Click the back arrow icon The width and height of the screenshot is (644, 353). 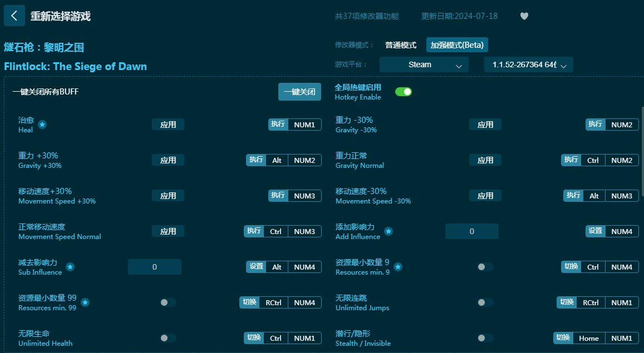coord(14,16)
